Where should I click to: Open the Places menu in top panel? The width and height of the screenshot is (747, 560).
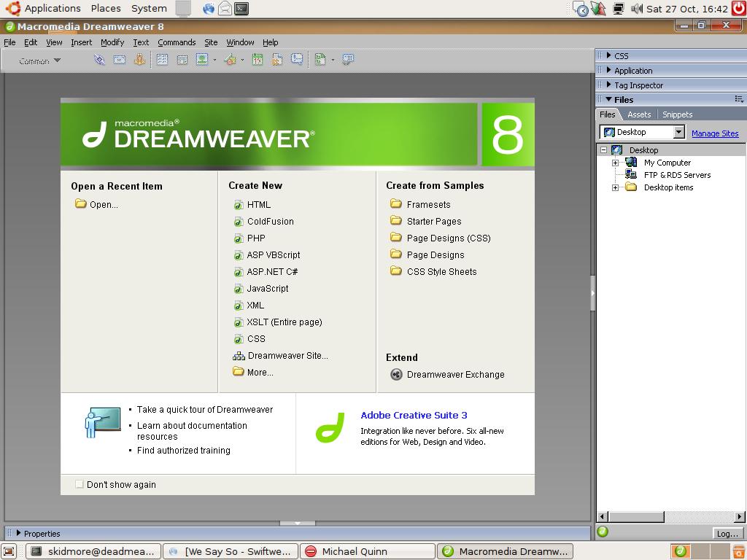106,9
